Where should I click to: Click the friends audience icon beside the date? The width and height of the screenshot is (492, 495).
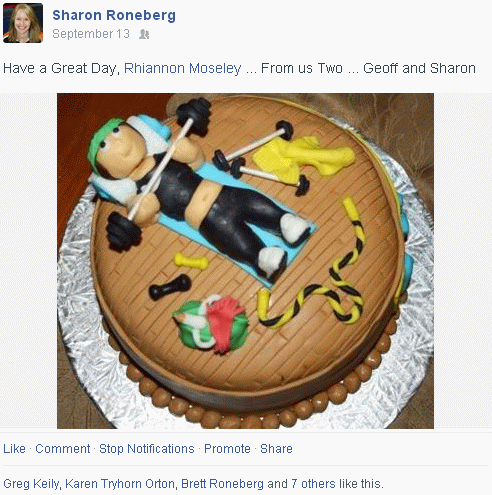tap(144, 34)
